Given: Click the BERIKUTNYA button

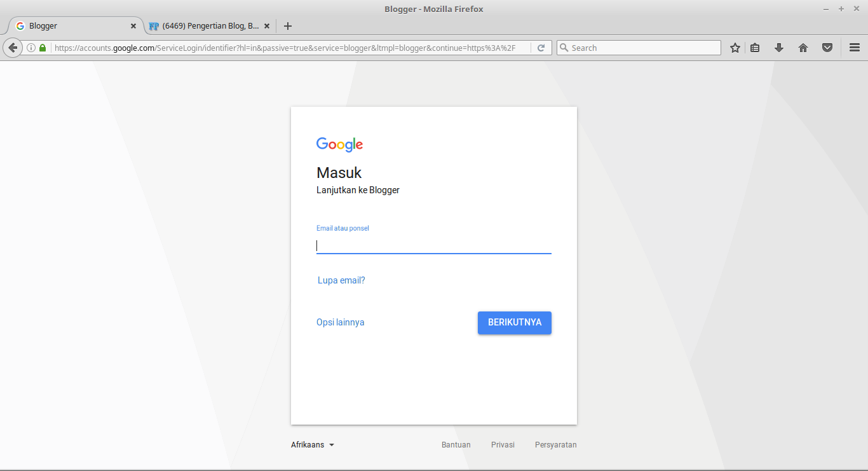Looking at the screenshot, I should click(515, 322).
